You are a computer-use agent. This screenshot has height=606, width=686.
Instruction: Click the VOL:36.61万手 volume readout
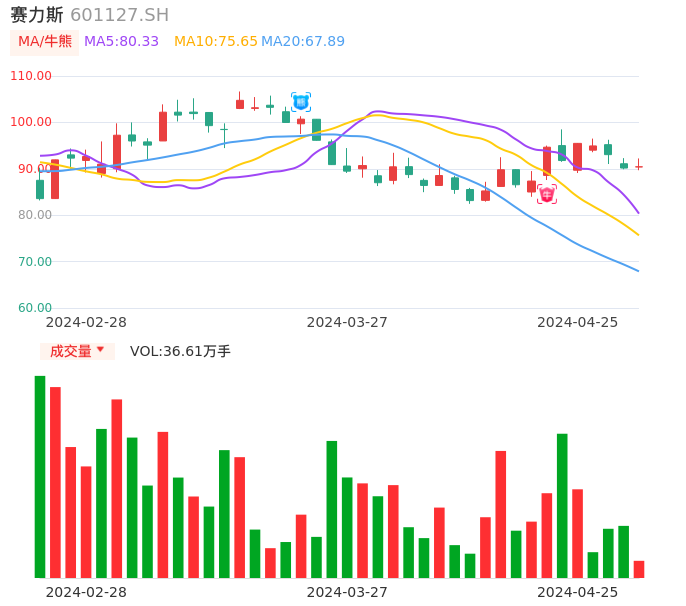pos(180,351)
